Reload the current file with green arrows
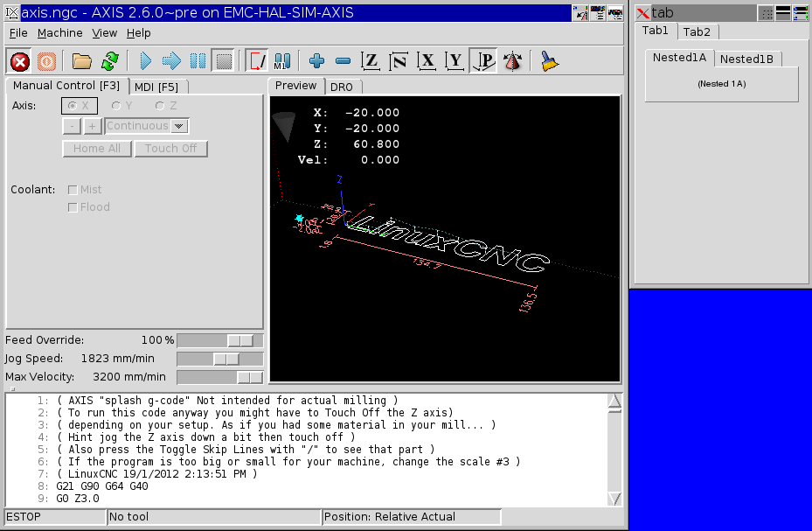This screenshot has height=531, width=812. tap(110, 61)
